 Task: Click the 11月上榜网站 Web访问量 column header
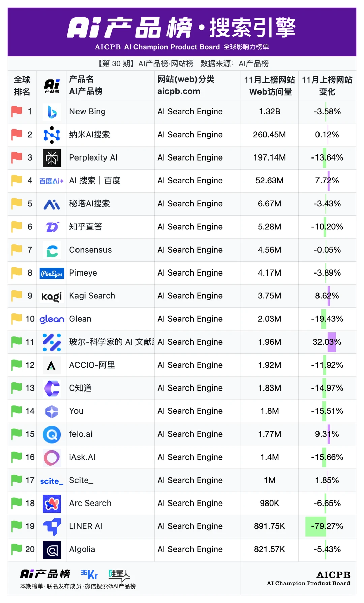(x=270, y=86)
